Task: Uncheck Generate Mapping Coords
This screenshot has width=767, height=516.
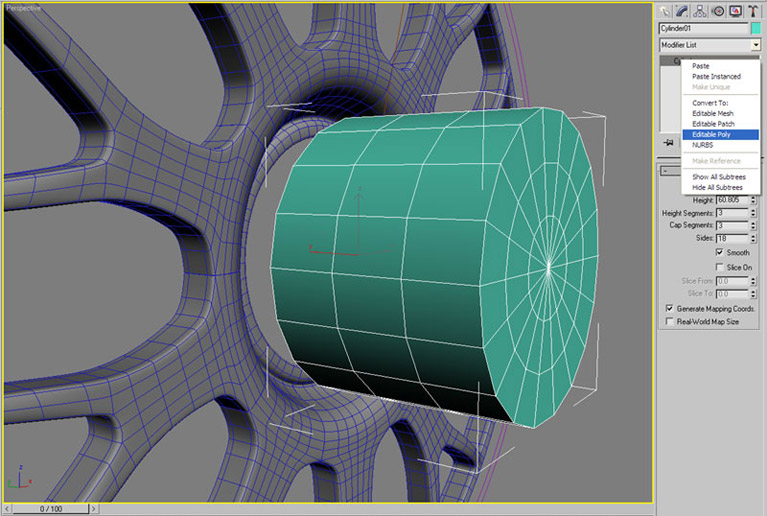Action: (669, 309)
